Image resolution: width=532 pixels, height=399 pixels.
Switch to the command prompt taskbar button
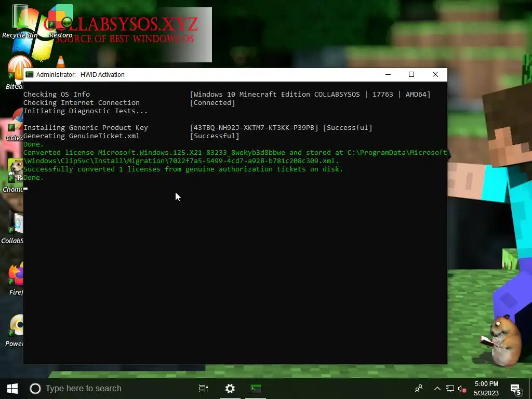click(256, 389)
